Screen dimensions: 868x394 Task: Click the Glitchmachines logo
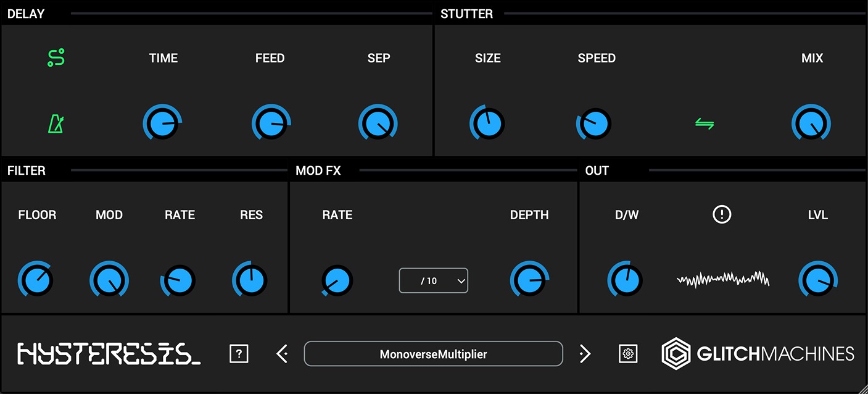(758, 354)
